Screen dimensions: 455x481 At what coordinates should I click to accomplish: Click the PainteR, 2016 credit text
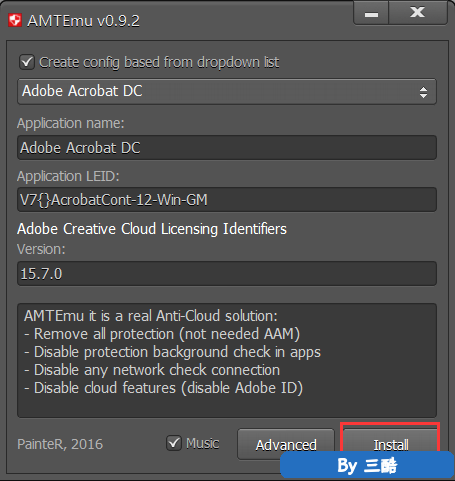60,444
